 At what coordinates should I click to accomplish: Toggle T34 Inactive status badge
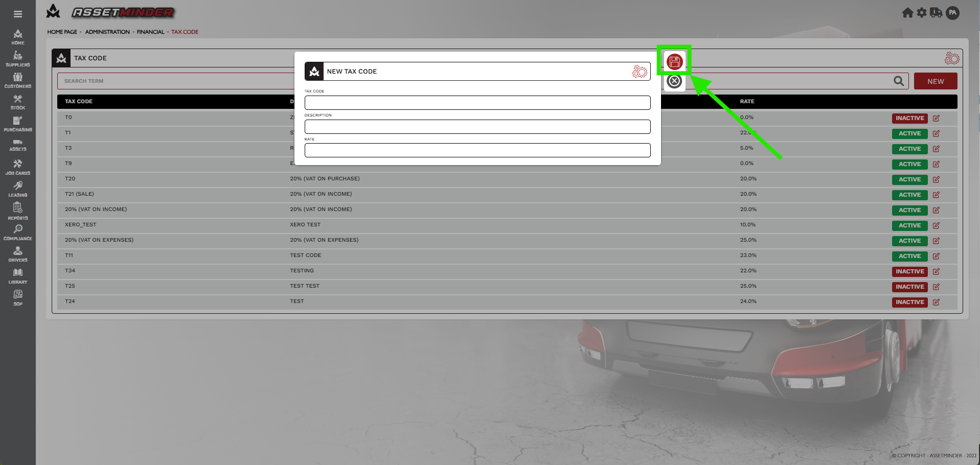(x=909, y=271)
